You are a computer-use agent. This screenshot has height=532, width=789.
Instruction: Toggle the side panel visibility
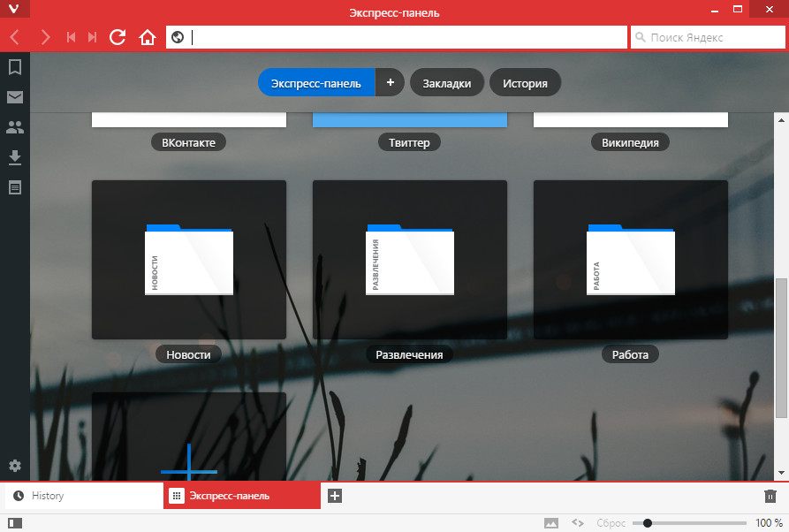[15, 523]
